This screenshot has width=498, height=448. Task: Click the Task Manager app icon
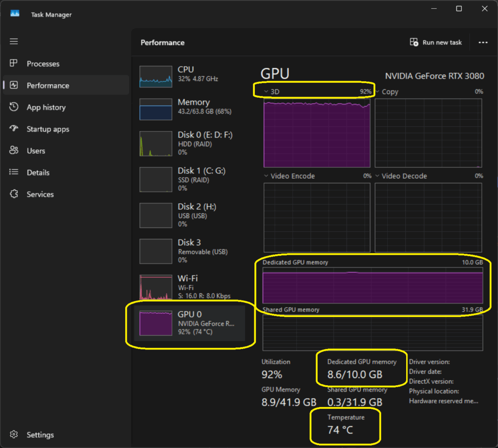[15, 14]
